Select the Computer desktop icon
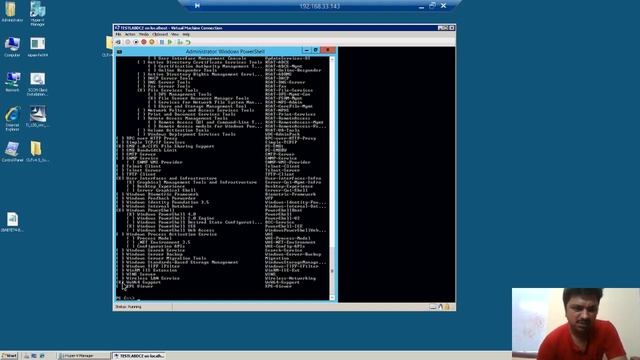 coord(12,47)
